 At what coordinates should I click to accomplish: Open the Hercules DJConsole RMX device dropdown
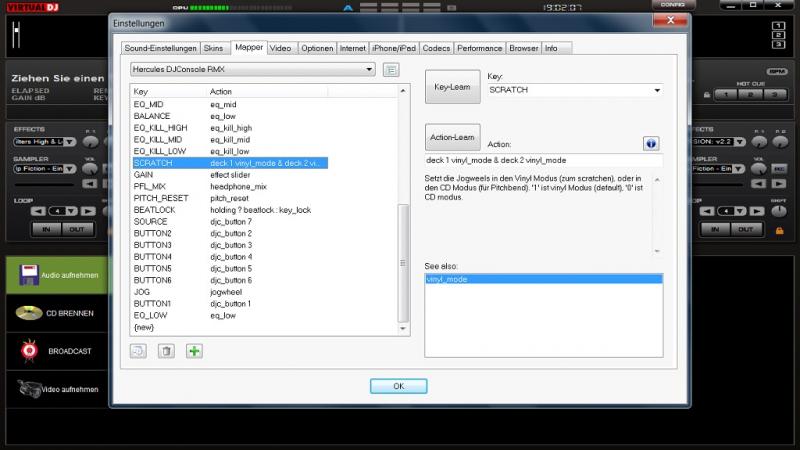[x=253, y=69]
